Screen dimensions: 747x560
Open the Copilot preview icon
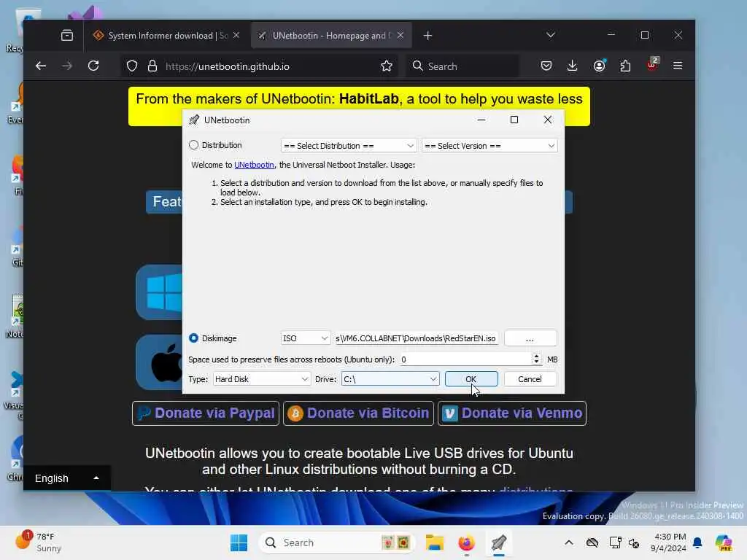(x=724, y=542)
